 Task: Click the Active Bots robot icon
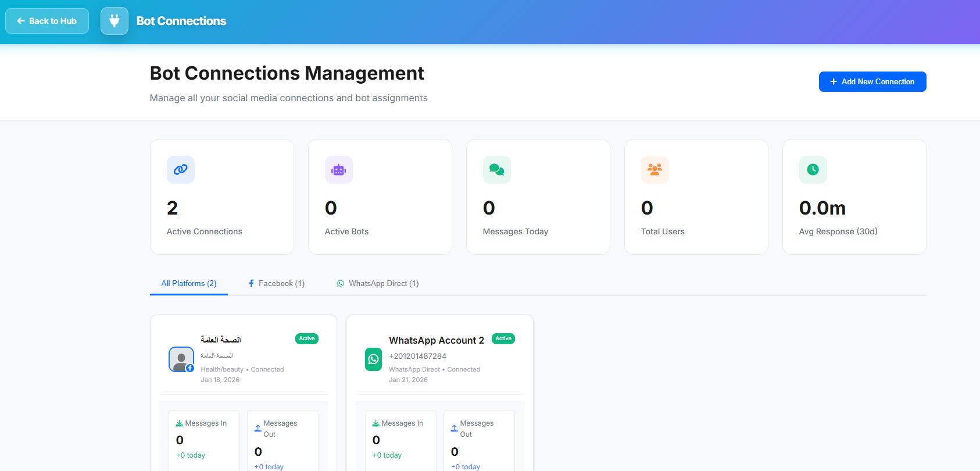(339, 170)
